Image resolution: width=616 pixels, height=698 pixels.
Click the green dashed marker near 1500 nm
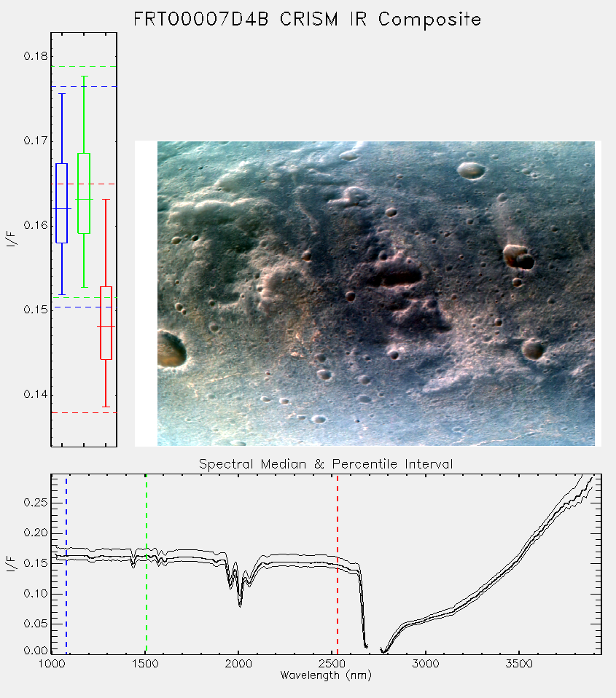[147, 564]
